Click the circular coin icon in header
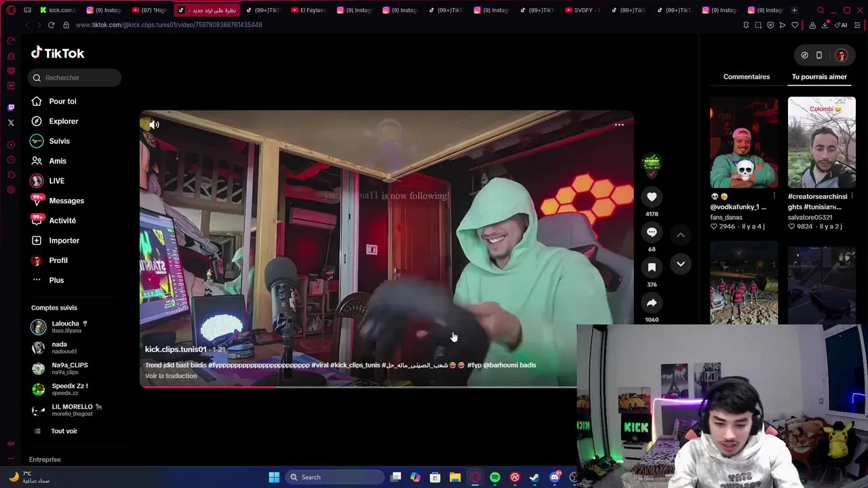 [x=804, y=56]
